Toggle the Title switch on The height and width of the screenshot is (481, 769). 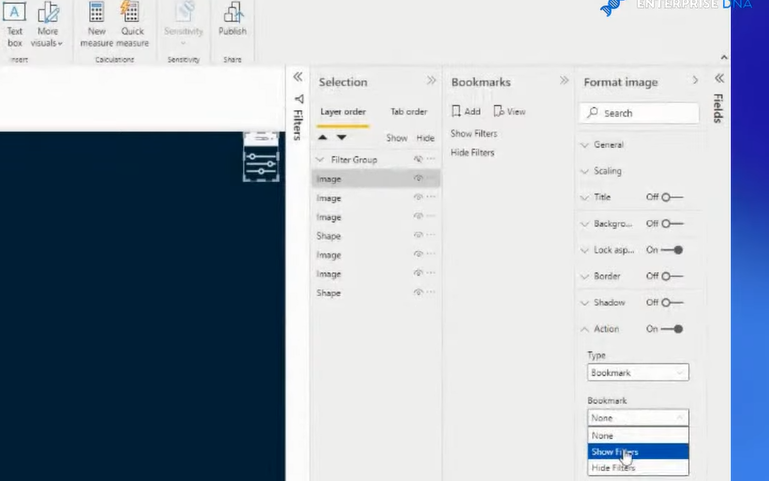click(x=672, y=198)
